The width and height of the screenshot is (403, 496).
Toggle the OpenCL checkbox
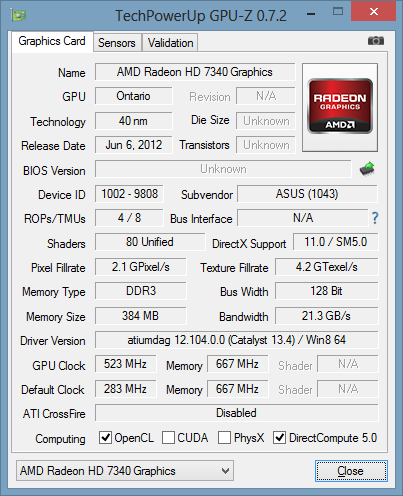pos(105,437)
